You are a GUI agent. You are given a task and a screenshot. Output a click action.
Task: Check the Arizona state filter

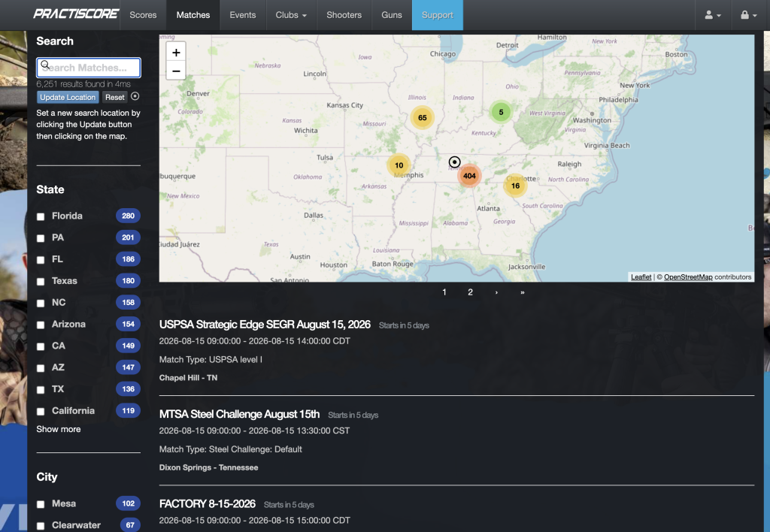[41, 325]
